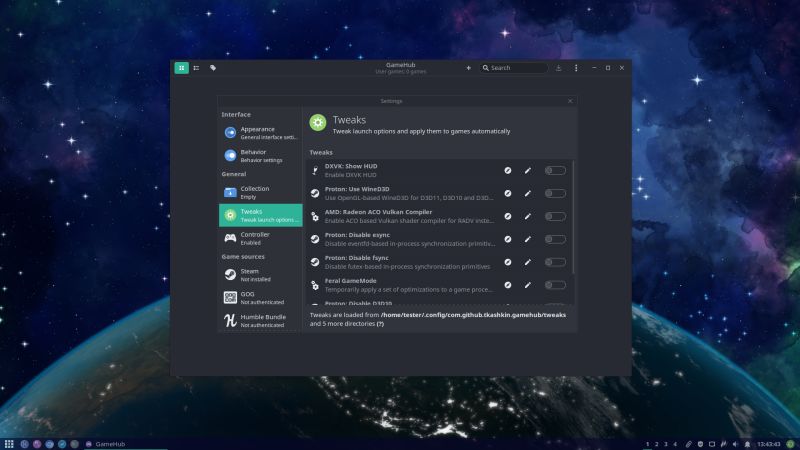Open Humble Bundle source settings
800x450 pixels.
coord(260,320)
